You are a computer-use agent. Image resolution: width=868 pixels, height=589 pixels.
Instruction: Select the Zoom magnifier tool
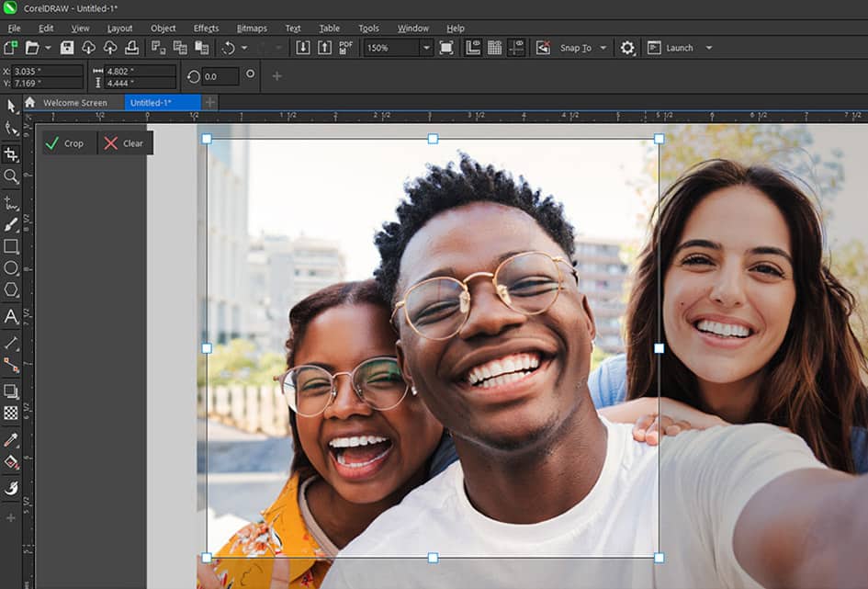(x=11, y=176)
